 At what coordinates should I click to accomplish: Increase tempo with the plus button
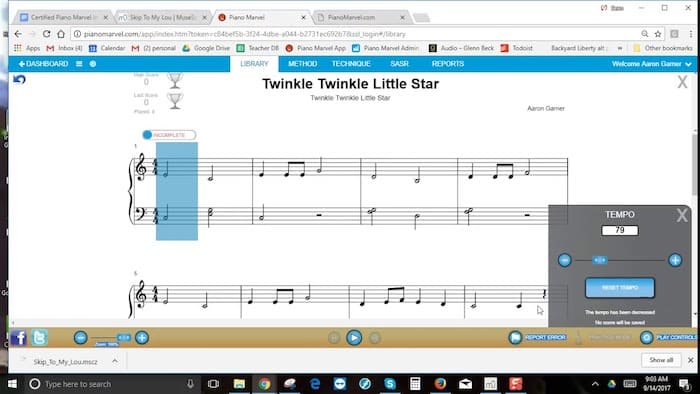click(x=675, y=260)
